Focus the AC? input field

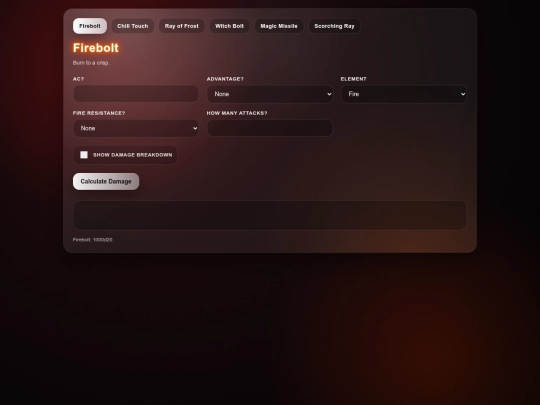point(136,94)
